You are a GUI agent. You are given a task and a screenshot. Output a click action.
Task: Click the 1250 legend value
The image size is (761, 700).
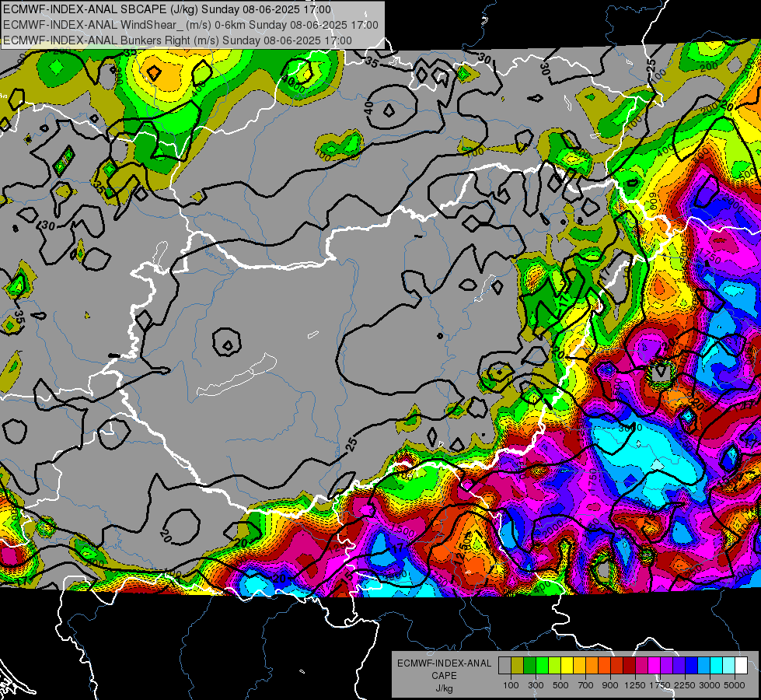pos(635,685)
